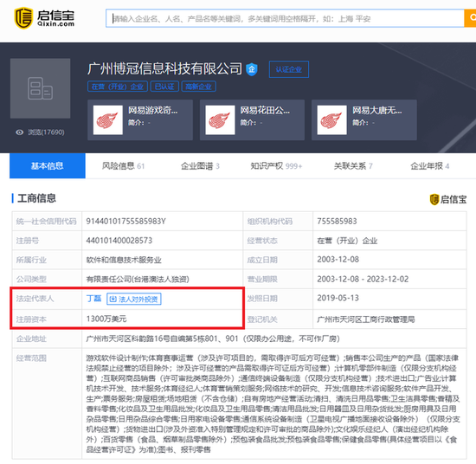This screenshot has height=464, width=476.
Task: Click the 高新企业 tag
Action: [198, 87]
